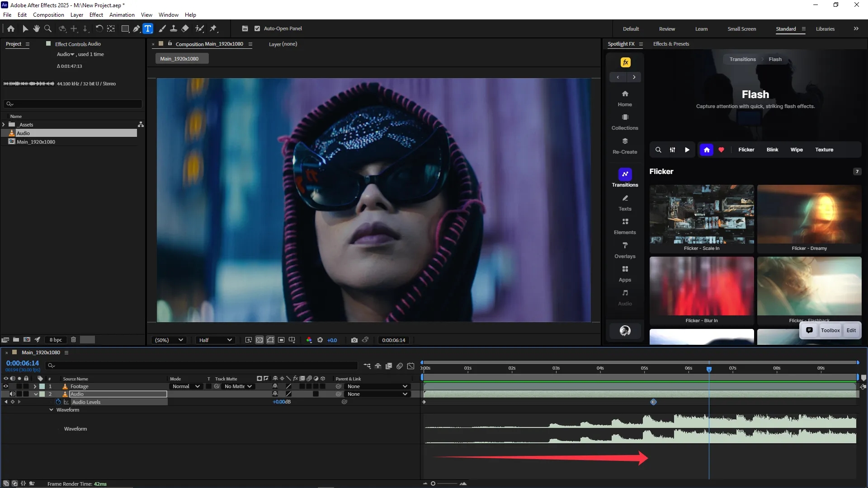Viewport: 868px width, 488px height.
Task: Open Spotlight FX Re-Create section
Action: (625, 146)
